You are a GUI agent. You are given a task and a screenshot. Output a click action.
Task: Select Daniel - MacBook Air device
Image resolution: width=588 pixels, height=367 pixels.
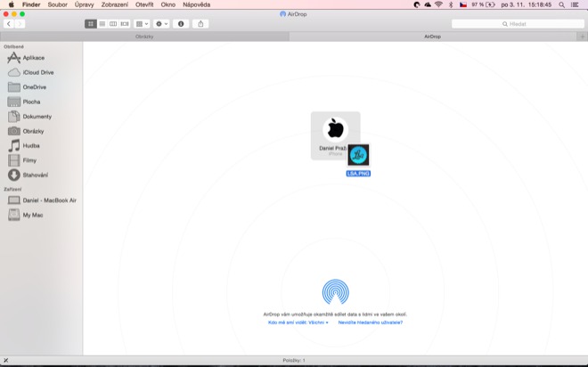click(42, 200)
